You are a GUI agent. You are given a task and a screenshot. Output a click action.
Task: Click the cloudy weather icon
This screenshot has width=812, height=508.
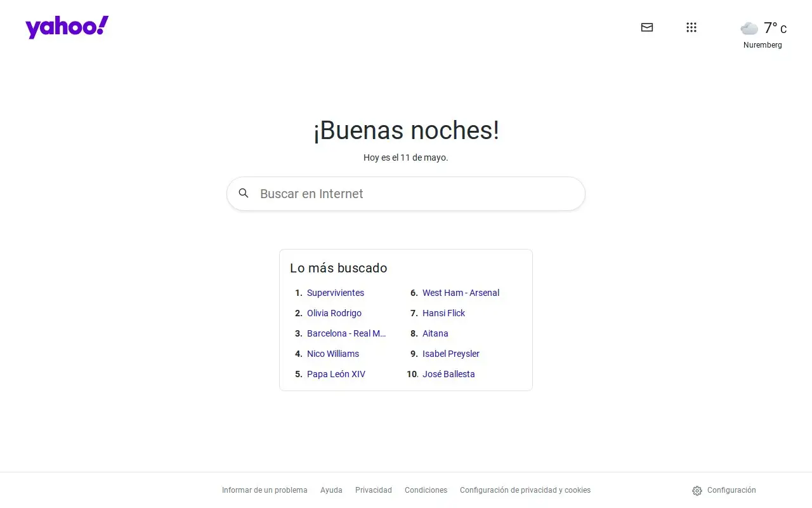(x=749, y=28)
